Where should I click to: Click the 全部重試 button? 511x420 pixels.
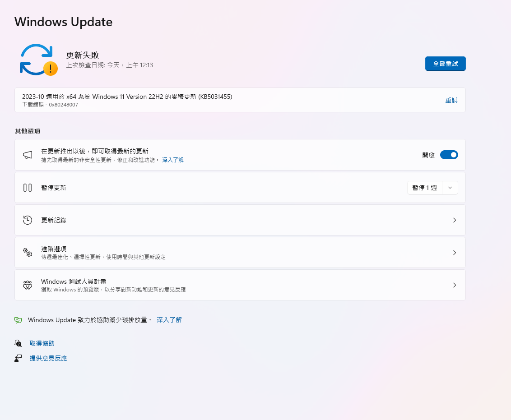445,64
